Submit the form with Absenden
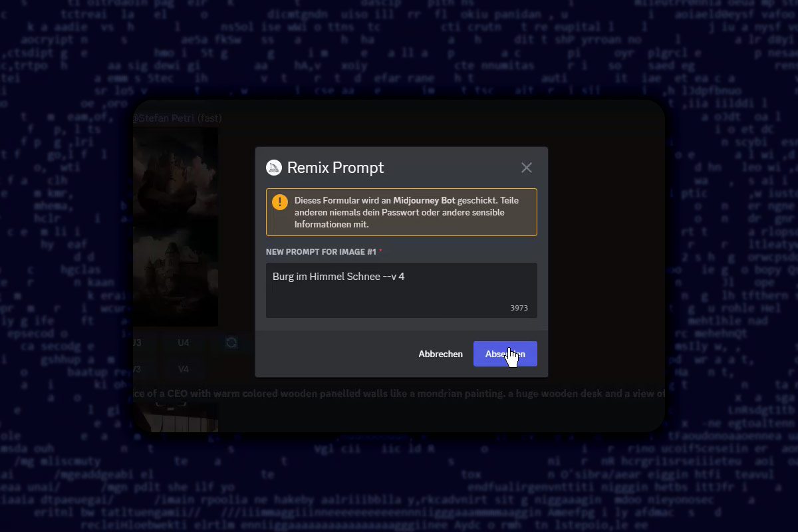The height and width of the screenshot is (532, 798). (505, 354)
